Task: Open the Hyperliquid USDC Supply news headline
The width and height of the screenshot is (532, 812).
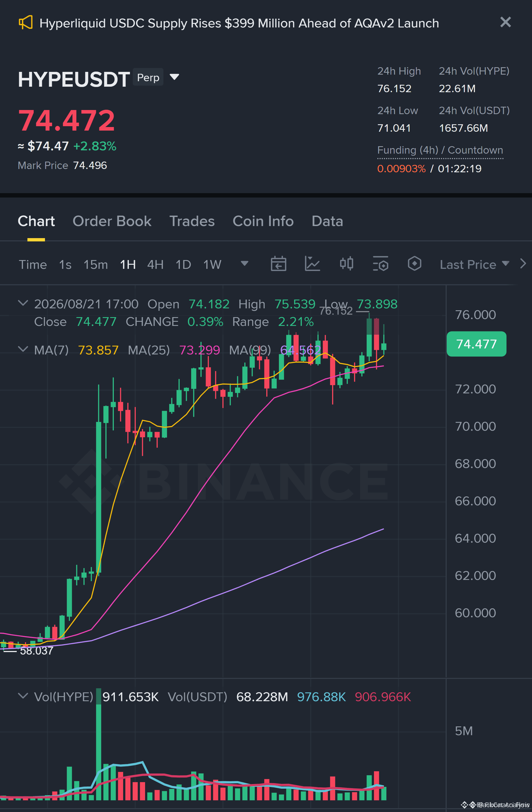Action: (239, 23)
